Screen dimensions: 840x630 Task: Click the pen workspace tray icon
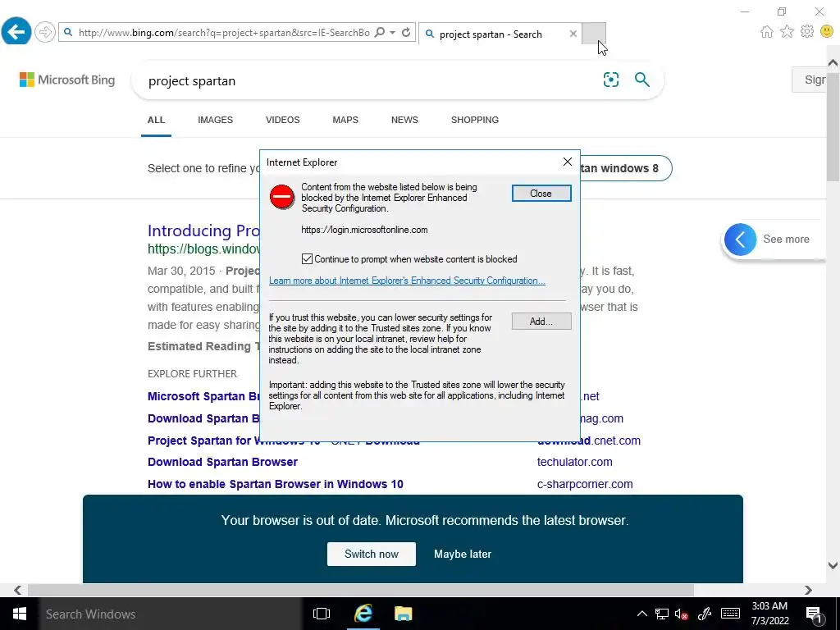click(705, 614)
